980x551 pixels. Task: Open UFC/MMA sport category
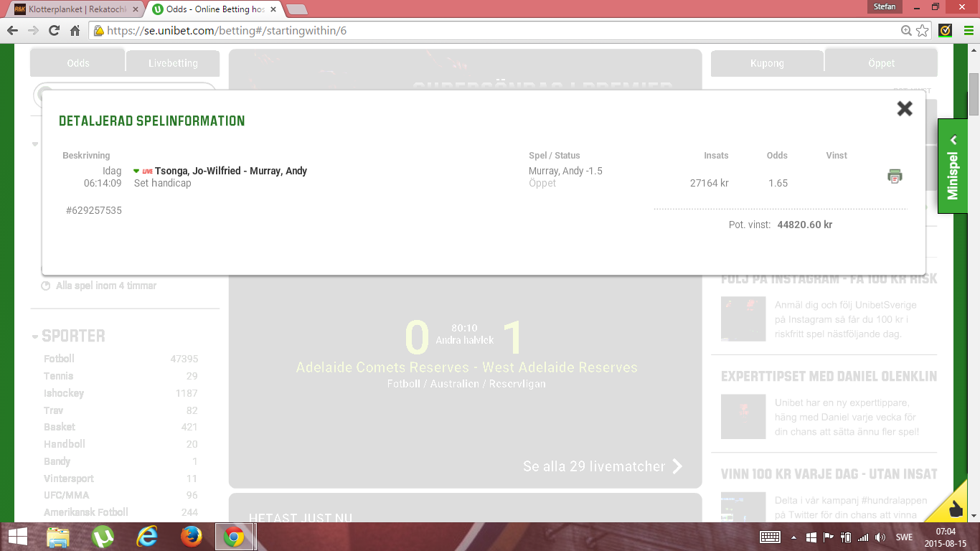point(66,495)
